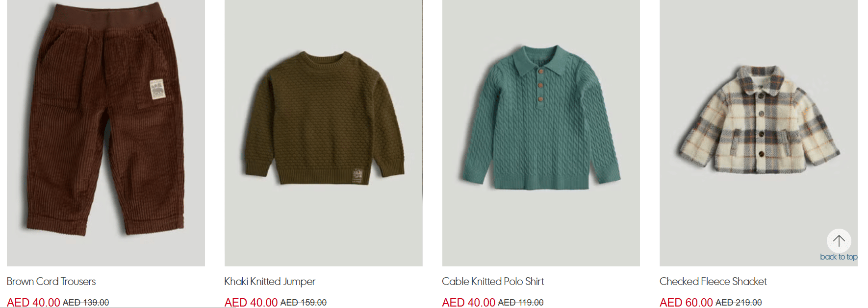Open the Khaki Knitted Jumper product image

pyautogui.click(x=324, y=133)
